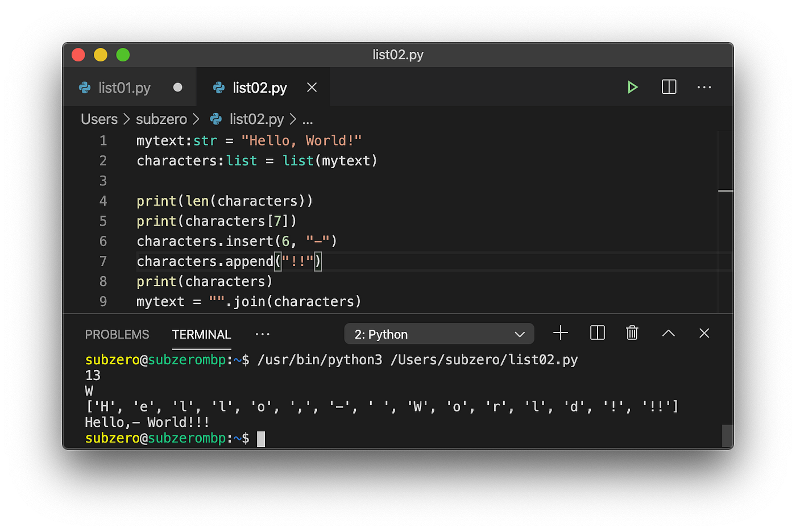Screen dimensions: 796x532
Task: Click the Python icon in the breadcrumb
Action: point(216,119)
